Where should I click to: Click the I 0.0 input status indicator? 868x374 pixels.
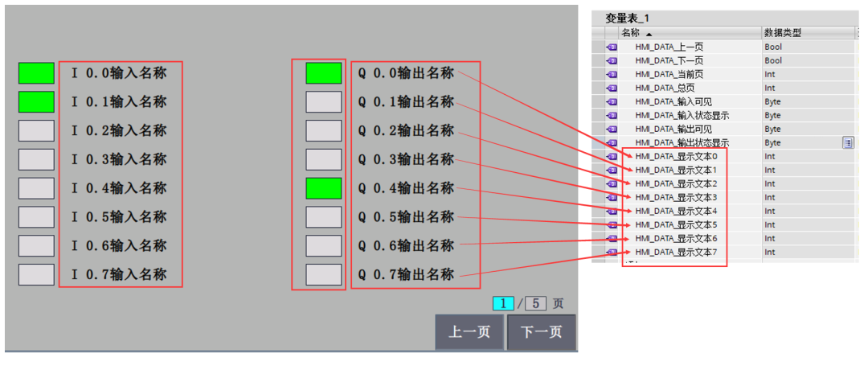(x=36, y=73)
